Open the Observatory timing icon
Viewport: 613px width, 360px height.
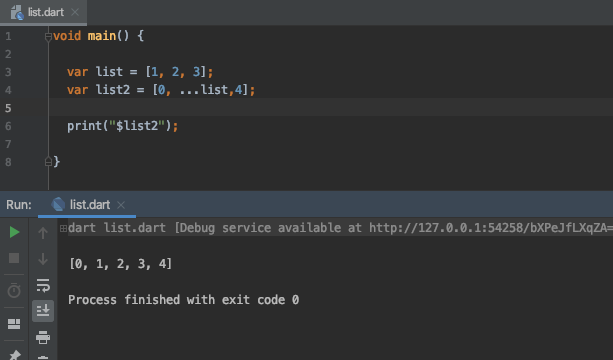[14, 290]
